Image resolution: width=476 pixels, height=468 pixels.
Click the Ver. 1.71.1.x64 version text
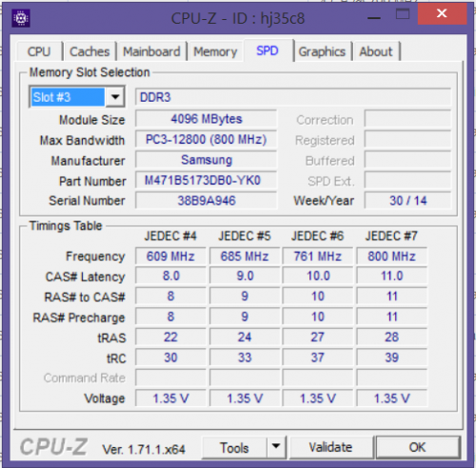144,449
